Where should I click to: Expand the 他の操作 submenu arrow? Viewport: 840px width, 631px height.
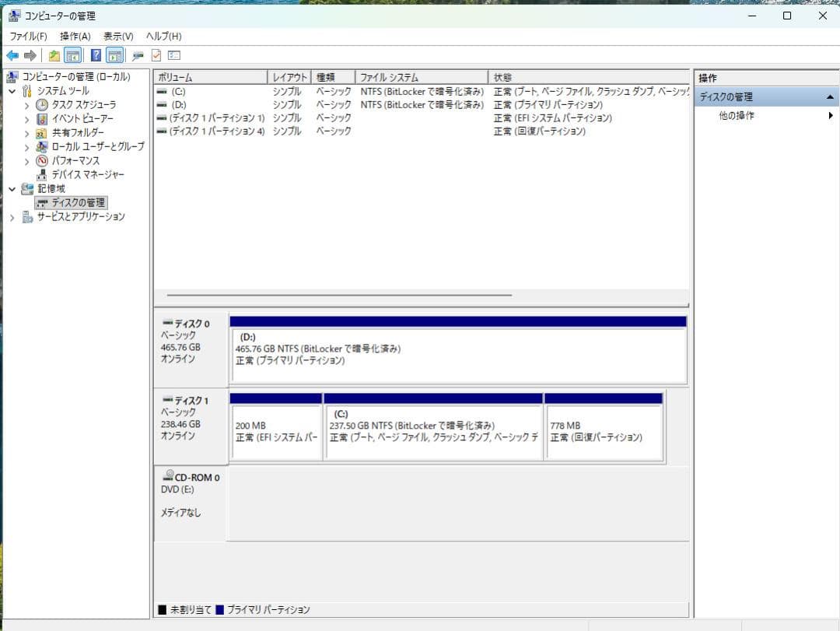[x=830, y=114]
